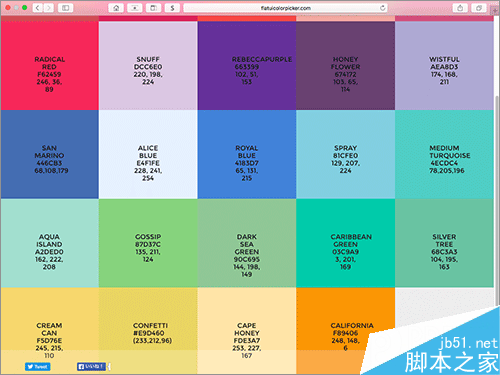500x375 pixels.
Task: Open the Share menu in Safari toolbar
Action: pyautogui.click(x=460, y=8)
